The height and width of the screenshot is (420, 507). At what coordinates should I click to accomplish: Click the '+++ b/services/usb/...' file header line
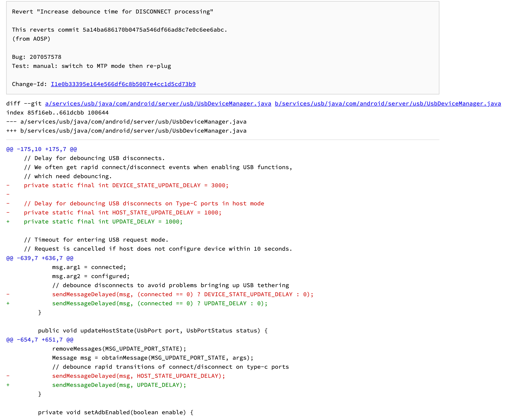coord(126,131)
